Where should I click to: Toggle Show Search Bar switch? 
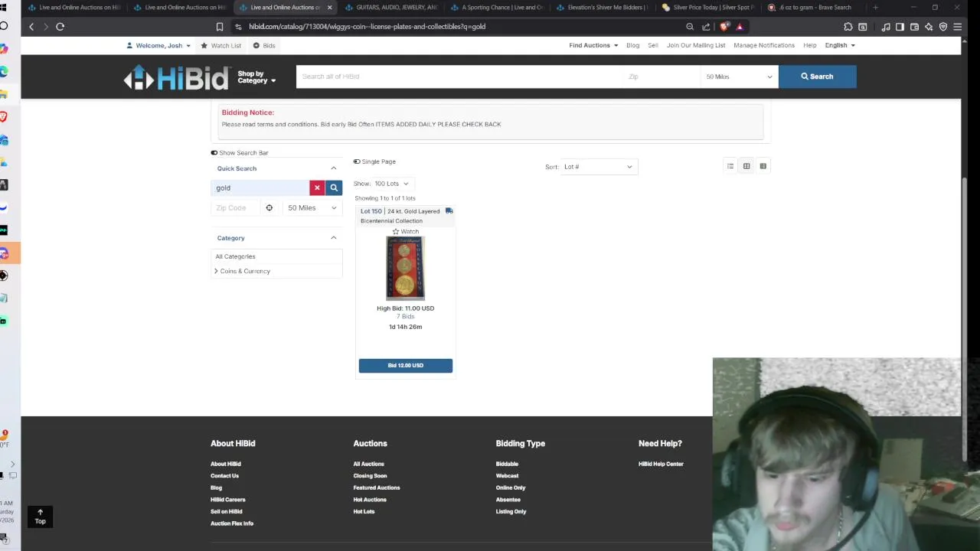click(214, 152)
